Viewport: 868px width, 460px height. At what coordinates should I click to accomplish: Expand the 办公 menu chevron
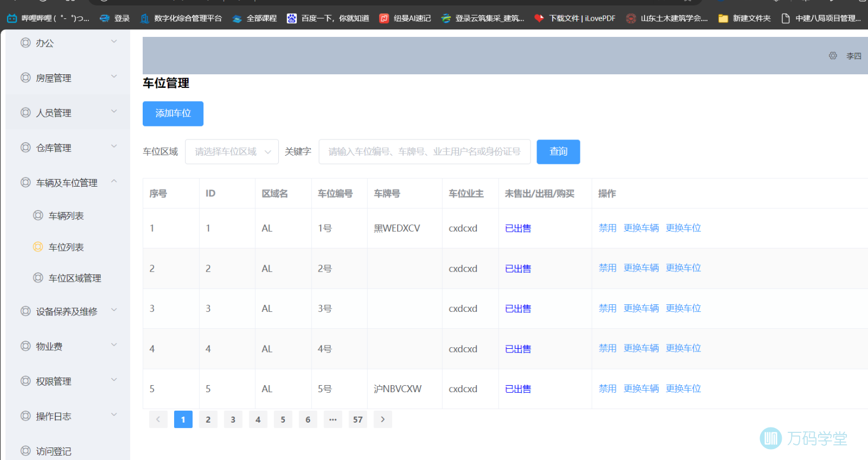[x=114, y=41]
